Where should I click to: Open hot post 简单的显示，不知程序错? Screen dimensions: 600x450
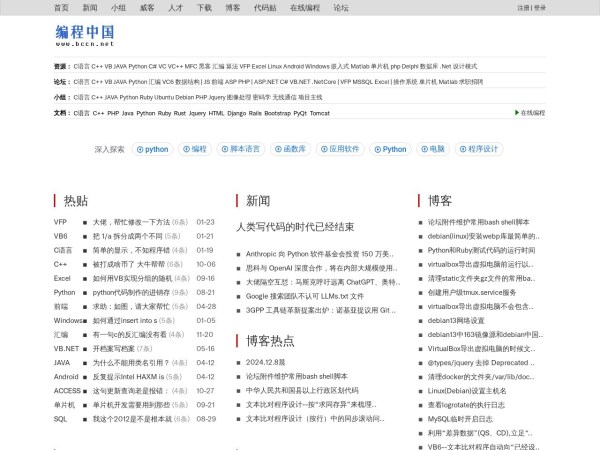[x=131, y=250]
